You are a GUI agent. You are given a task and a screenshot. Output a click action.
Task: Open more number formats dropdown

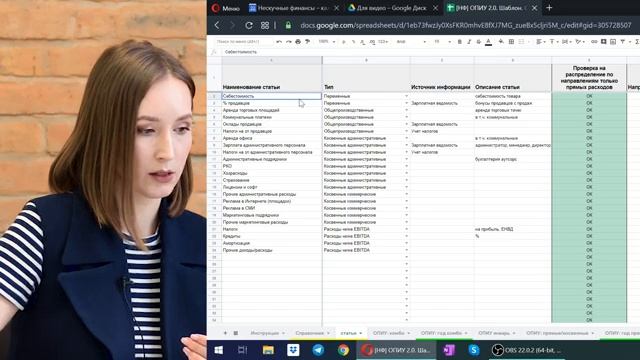coord(383,42)
